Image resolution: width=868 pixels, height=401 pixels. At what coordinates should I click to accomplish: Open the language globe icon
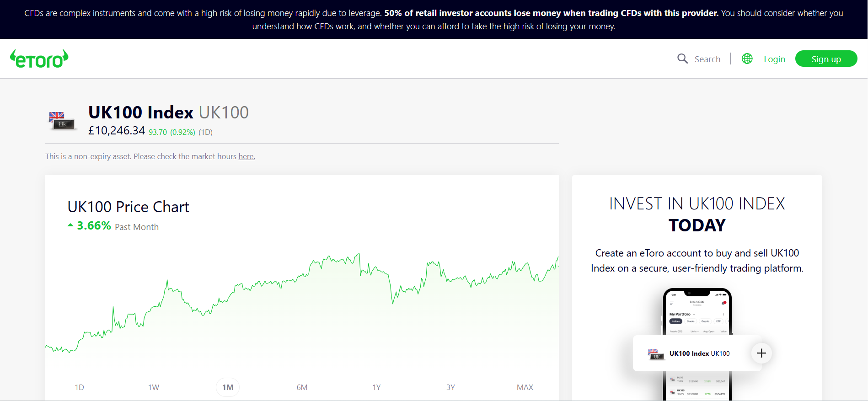point(747,59)
